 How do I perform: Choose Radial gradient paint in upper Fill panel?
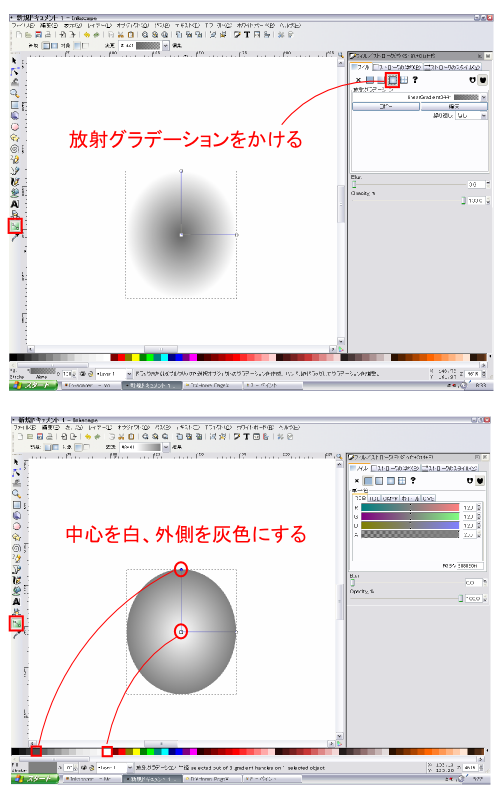coord(392,80)
